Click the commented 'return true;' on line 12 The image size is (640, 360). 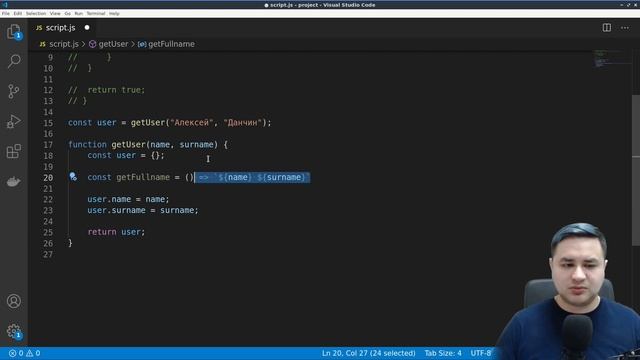tap(116, 90)
